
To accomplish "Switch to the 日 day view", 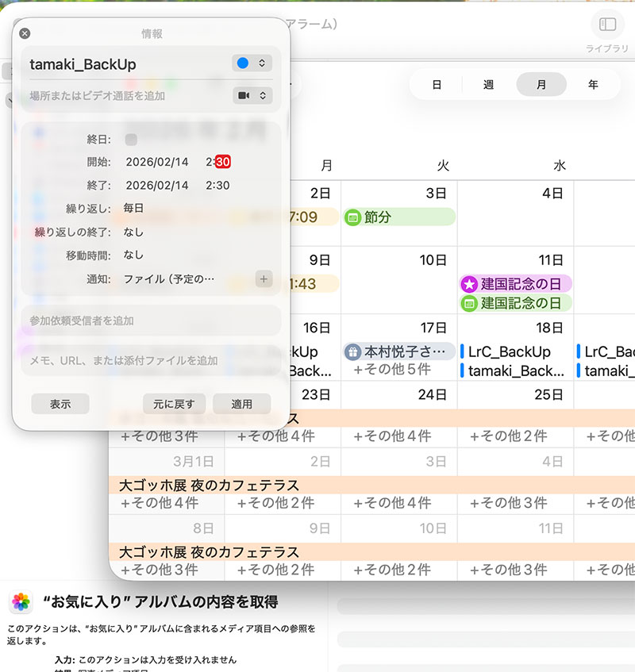I will tap(437, 85).
